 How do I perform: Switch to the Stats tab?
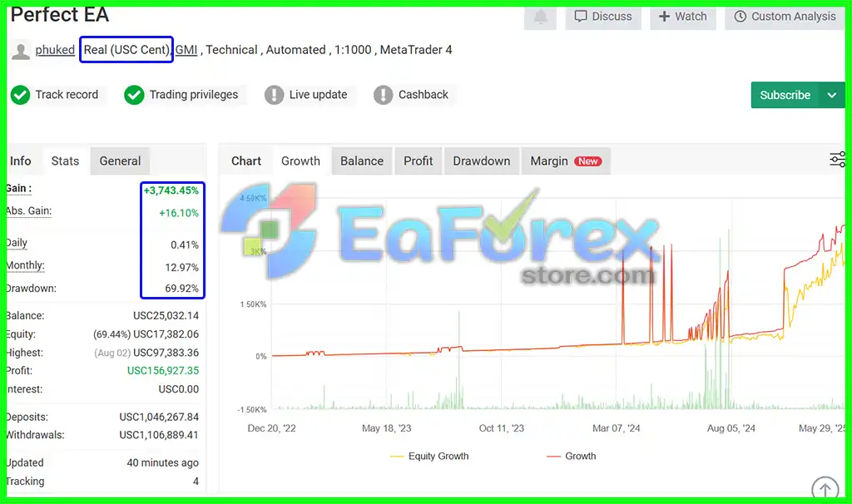pos(65,161)
